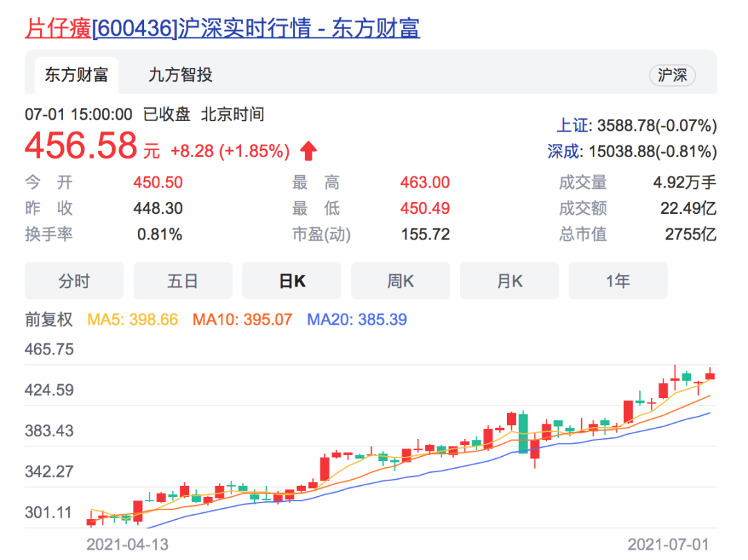The image size is (748, 560).
Task: View the 1年 one-year chart
Action: pyautogui.click(x=618, y=280)
